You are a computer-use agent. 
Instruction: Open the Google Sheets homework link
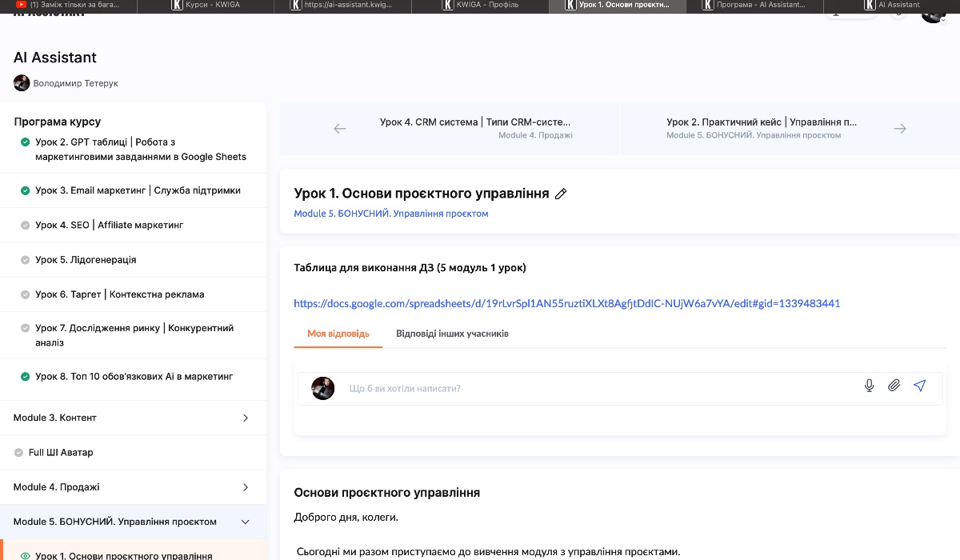(567, 303)
